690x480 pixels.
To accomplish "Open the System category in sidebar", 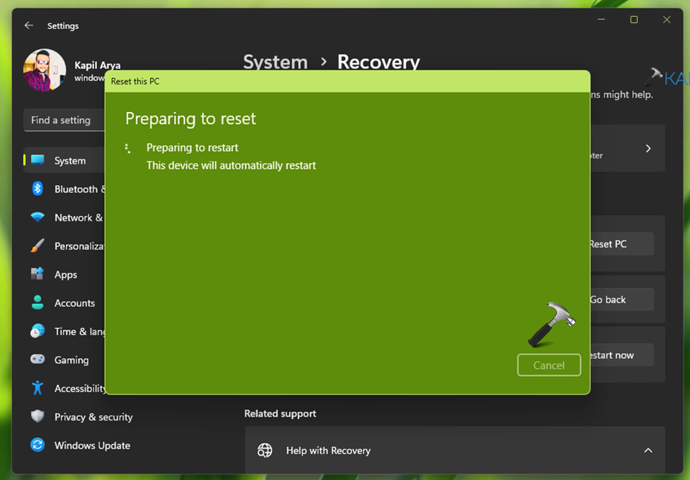I will pos(64,160).
